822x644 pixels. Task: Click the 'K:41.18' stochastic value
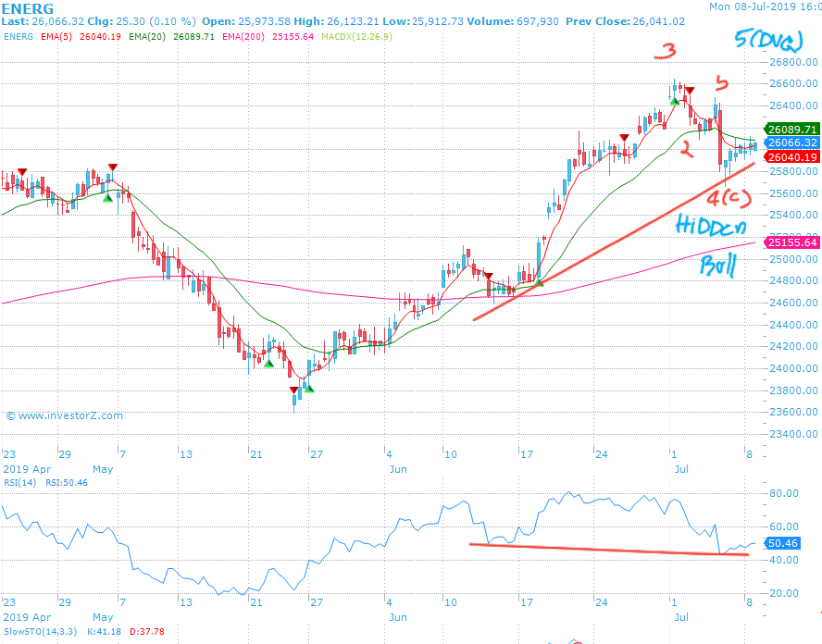pos(104,631)
